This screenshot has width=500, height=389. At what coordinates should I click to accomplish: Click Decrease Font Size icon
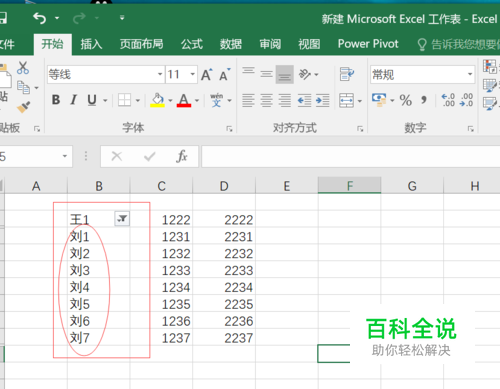[x=225, y=74]
